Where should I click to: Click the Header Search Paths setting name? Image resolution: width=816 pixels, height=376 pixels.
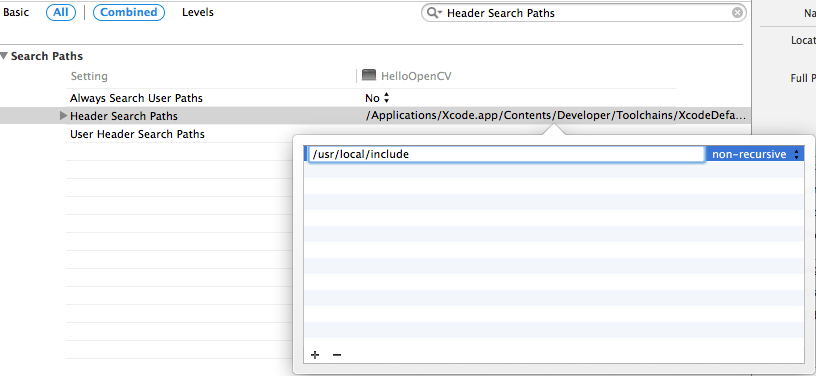click(x=124, y=116)
